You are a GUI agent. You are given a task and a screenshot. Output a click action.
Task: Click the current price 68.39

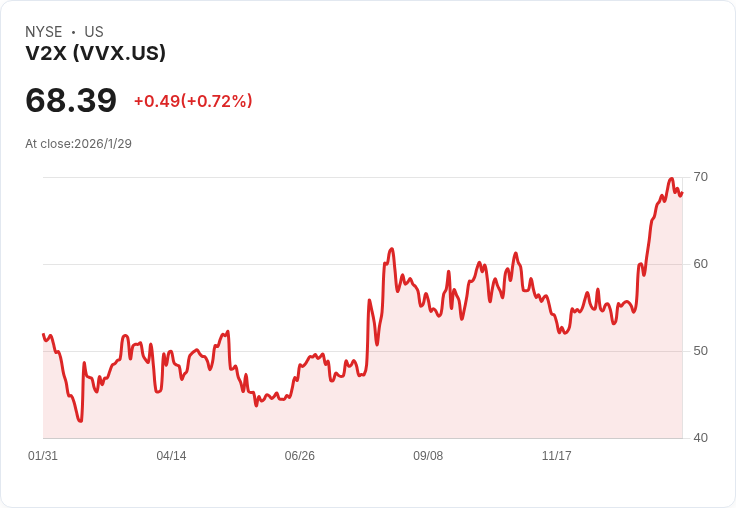click(71, 100)
